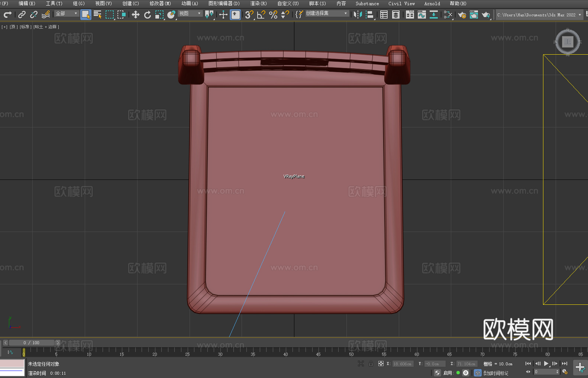
Task: Click Edit Named Selection Sets icon
Action: point(299,14)
